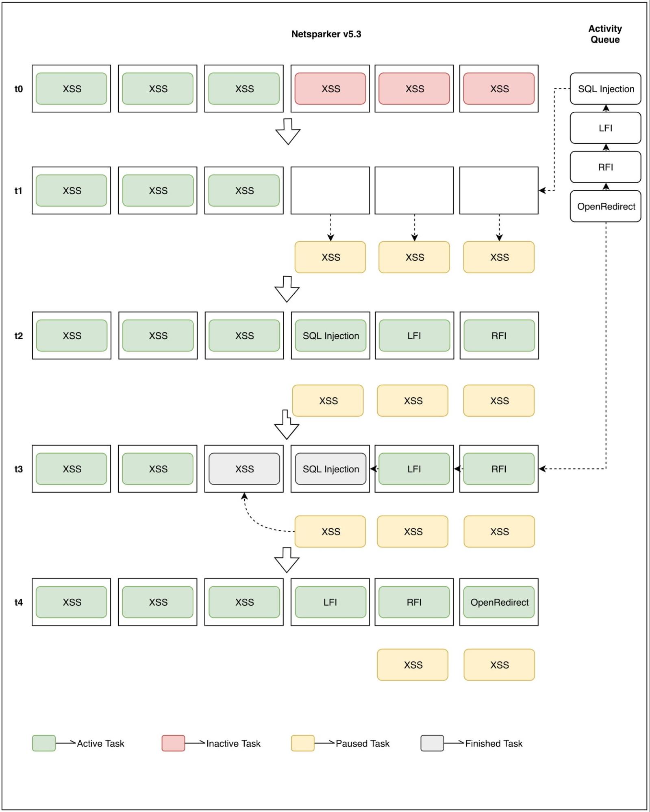650x812 pixels.
Task: Click the t2 row label
Action: pos(19,336)
